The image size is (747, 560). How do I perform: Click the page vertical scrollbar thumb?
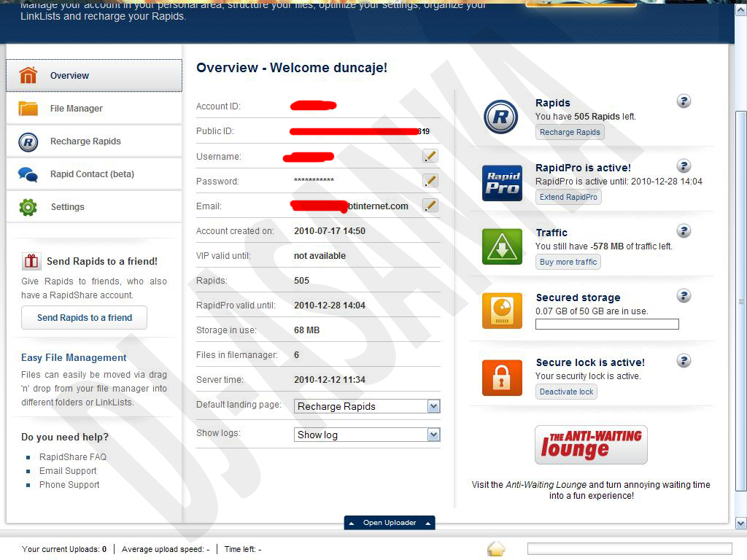coord(741,301)
